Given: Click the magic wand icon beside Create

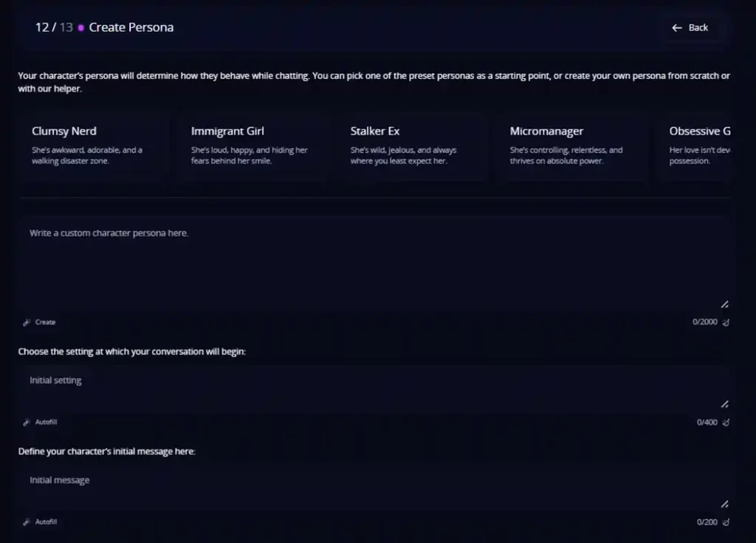Looking at the screenshot, I should 27,322.
